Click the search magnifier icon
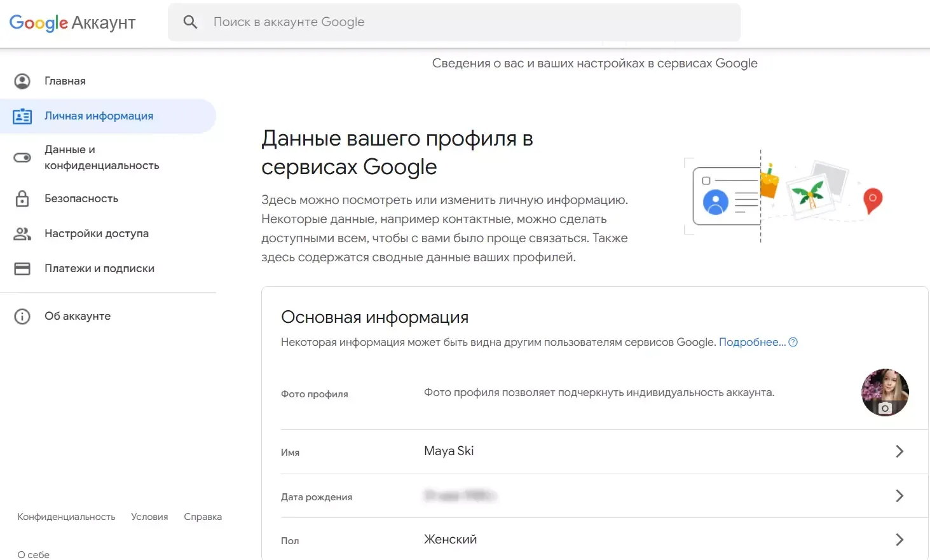930x560 pixels. coord(190,22)
